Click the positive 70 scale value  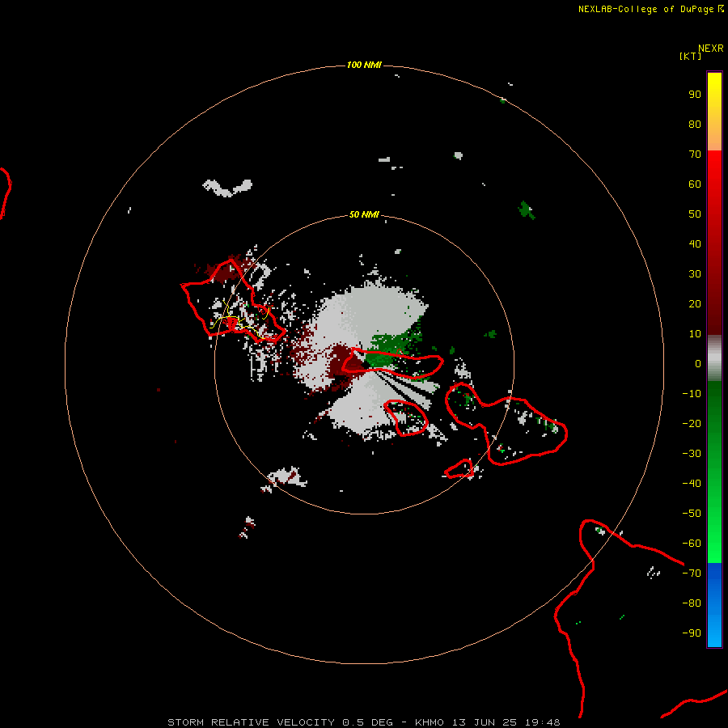[x=695, y=154]
